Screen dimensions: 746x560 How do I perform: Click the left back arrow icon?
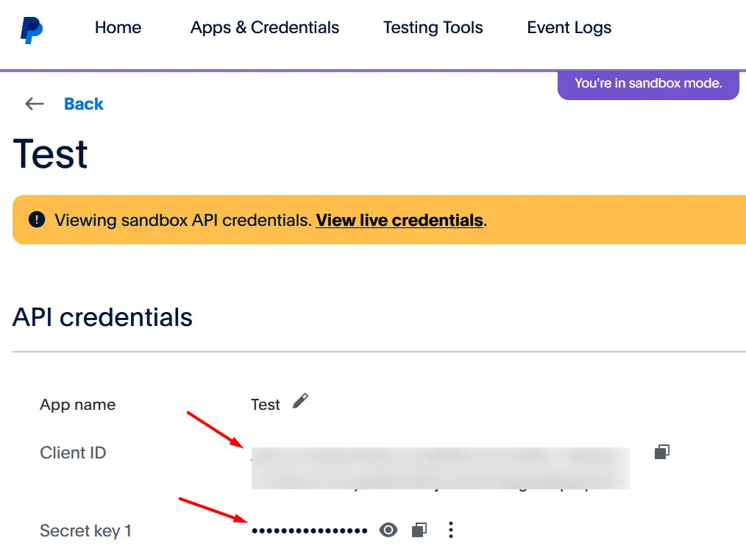tap(35, 104)
